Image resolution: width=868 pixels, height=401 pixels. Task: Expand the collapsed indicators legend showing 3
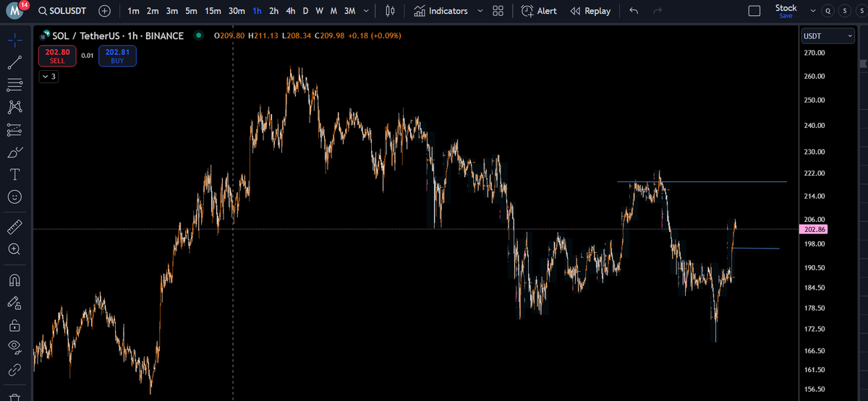49,77
